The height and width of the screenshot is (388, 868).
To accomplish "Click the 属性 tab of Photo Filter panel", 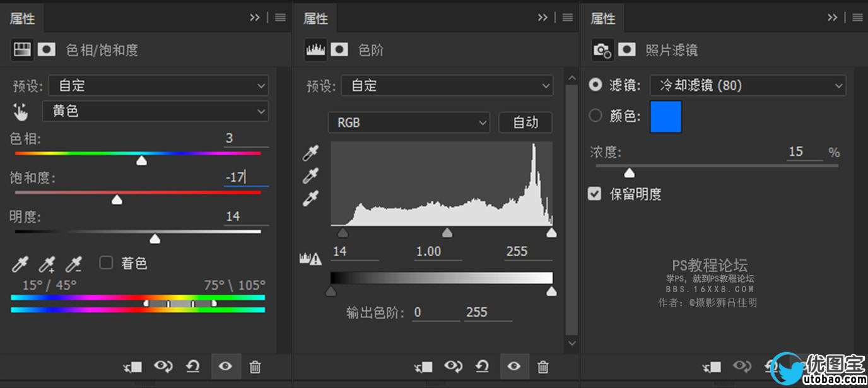I will pos(602,18).
